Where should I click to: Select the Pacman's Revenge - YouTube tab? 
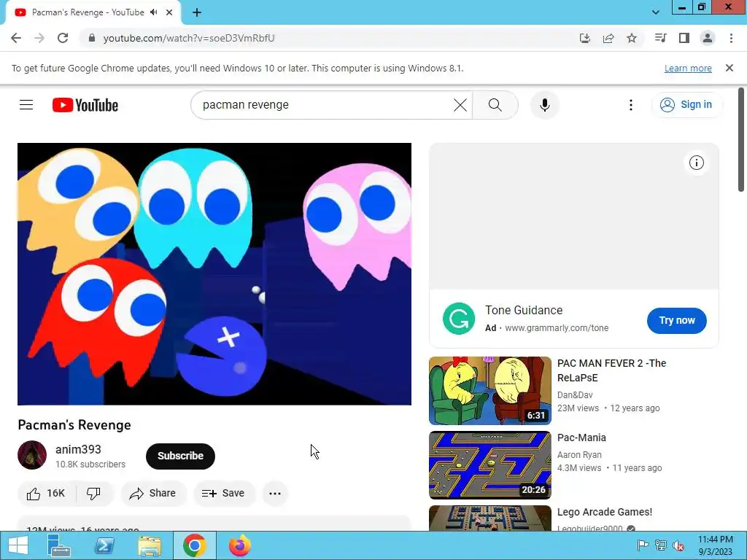point(93,12)
